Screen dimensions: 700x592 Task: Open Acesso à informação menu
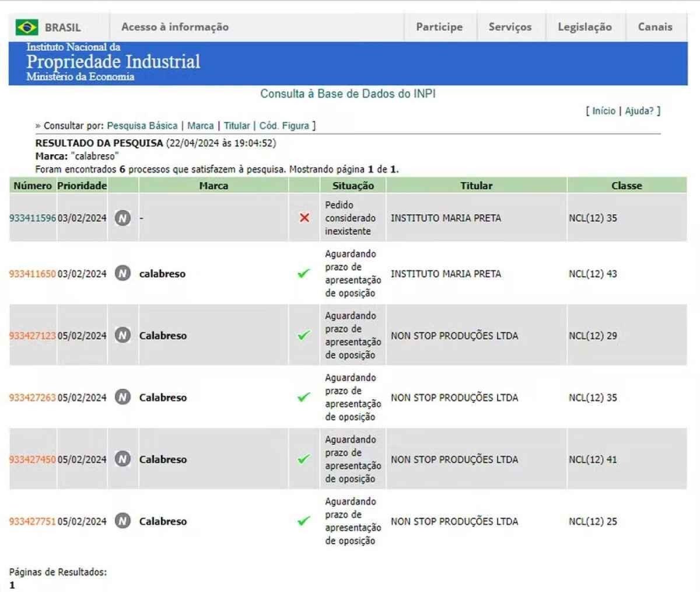click(175, 27)
